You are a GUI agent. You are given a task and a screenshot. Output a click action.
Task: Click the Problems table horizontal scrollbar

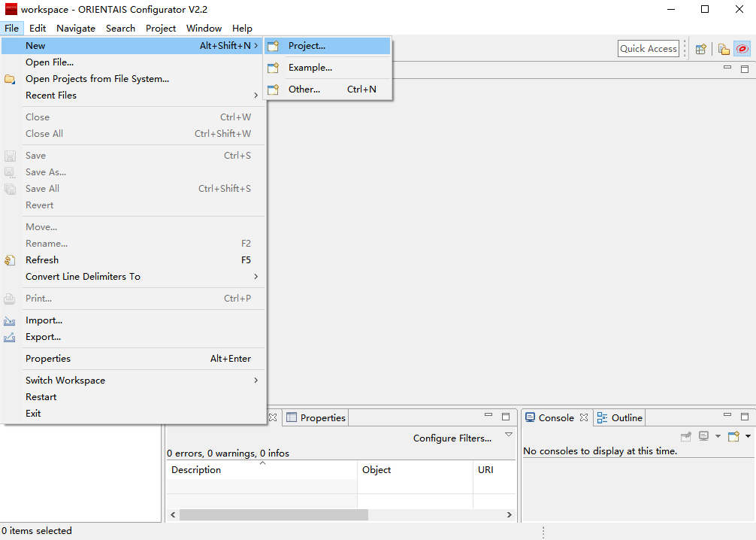(274, 515)
